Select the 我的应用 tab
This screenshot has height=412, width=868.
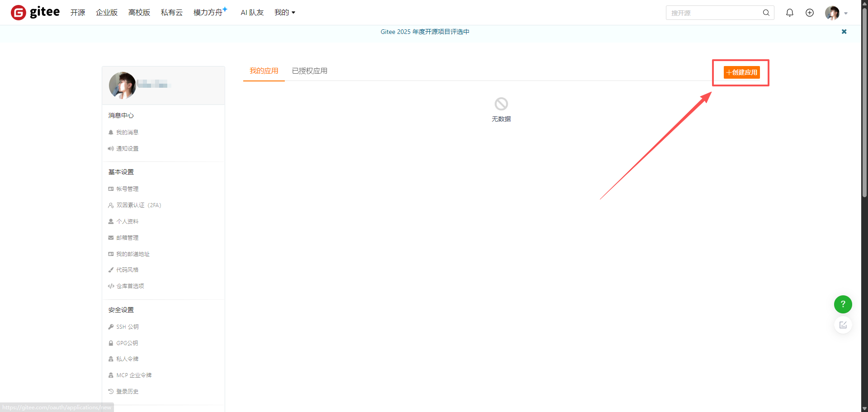click(264, 71)
